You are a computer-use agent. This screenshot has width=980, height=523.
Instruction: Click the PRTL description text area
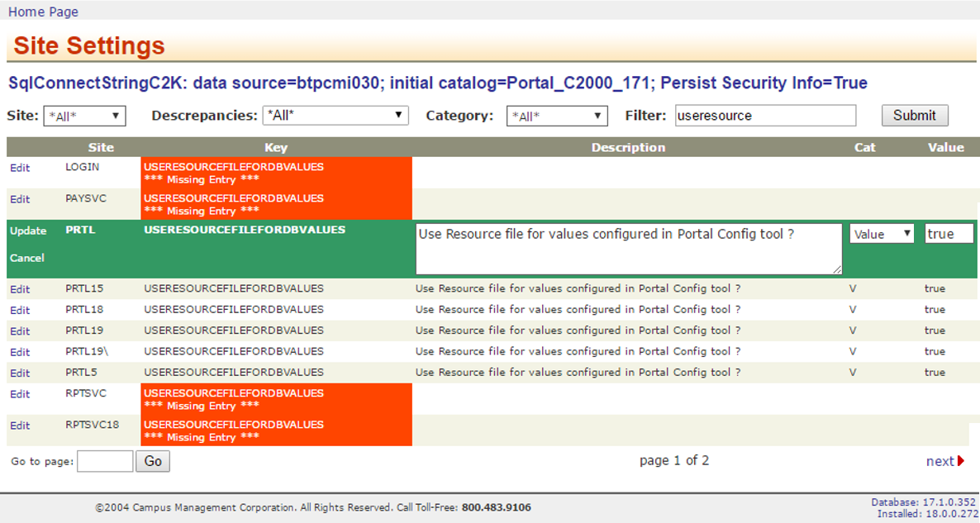click(628, 248)
